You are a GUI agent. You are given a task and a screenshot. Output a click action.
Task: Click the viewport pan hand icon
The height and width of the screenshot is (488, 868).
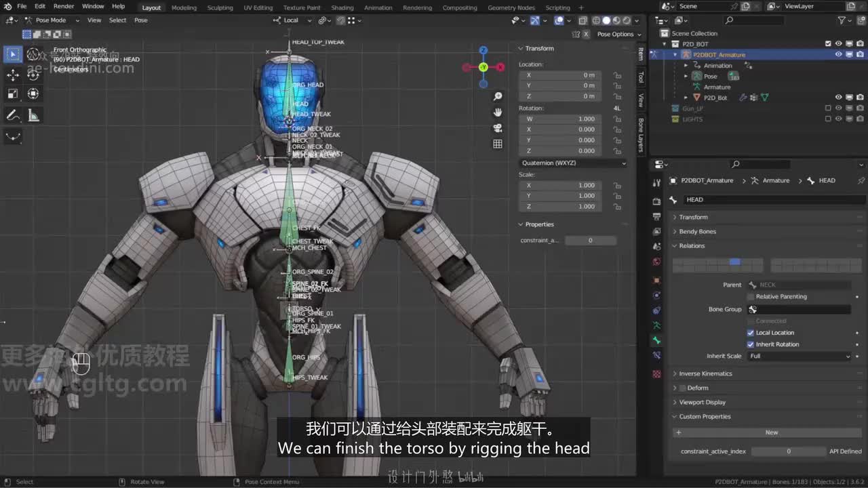pos(498,113)
